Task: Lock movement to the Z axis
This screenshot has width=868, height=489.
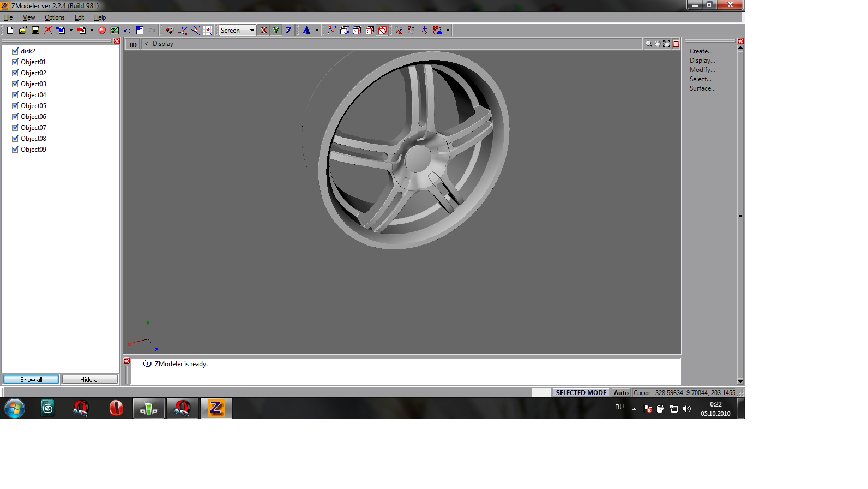Action: point(289,31)
